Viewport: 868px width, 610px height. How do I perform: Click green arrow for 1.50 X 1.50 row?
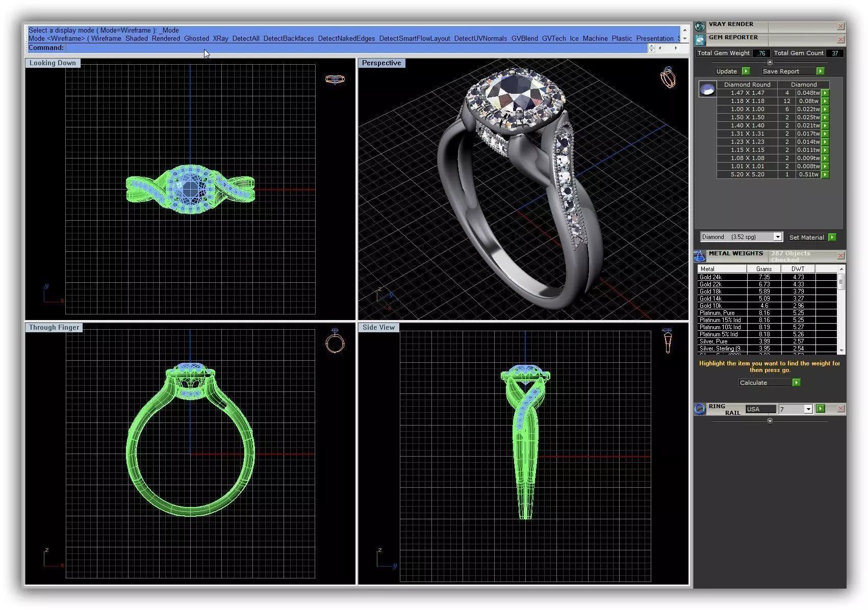825,118
